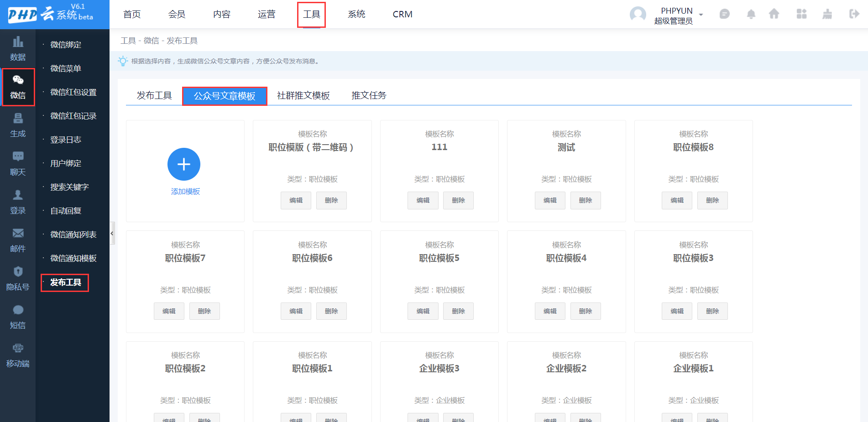The width and height of the screenshot is (868, 422).
Task: Open the 运营 top menu
Action: coord(267,15)
